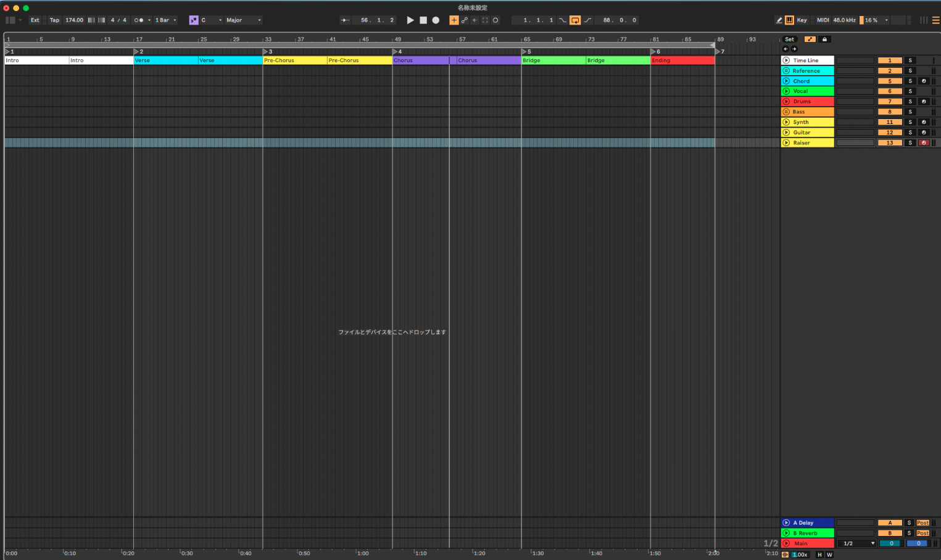Open the Main track 1/2 output dropdown
The height and width of the screenshot is (560, 941).
tap(856, 543)
